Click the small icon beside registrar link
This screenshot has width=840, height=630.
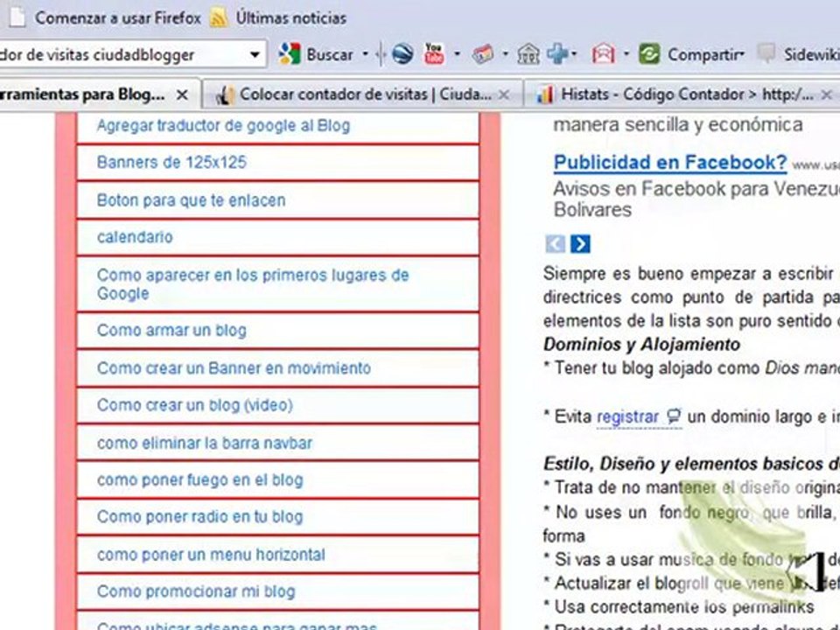tap(674, 416)
